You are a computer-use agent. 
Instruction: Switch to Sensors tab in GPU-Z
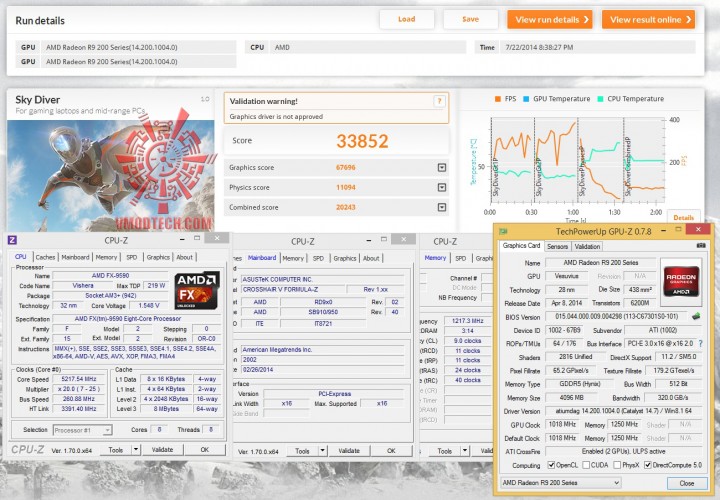tap(557, 247)
